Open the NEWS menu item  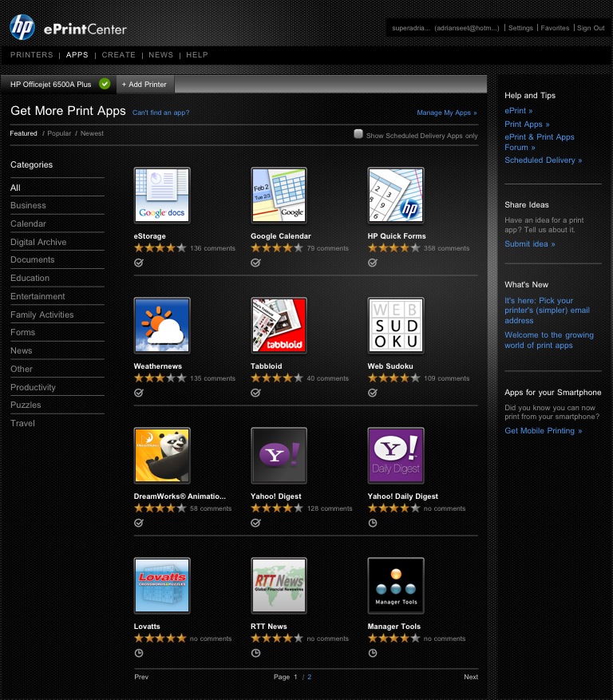tap(160, 55)
